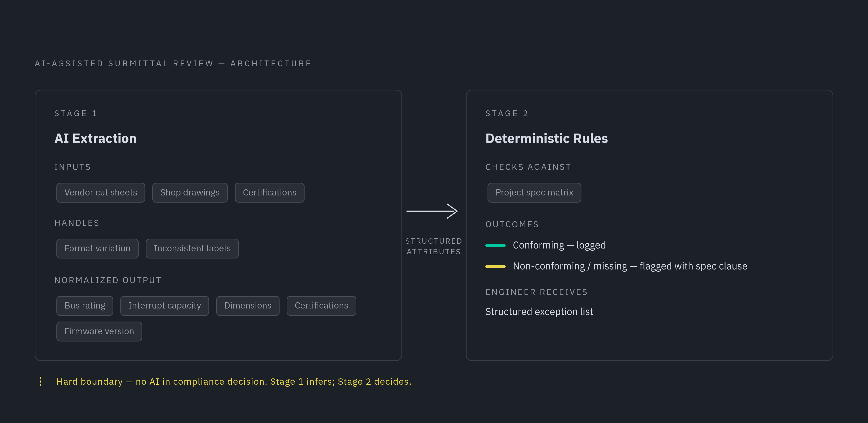Viewport: 868px width, 423px height.
Task: Click the NORMALIZED OUTPUT section label
Action: (108, 280)
